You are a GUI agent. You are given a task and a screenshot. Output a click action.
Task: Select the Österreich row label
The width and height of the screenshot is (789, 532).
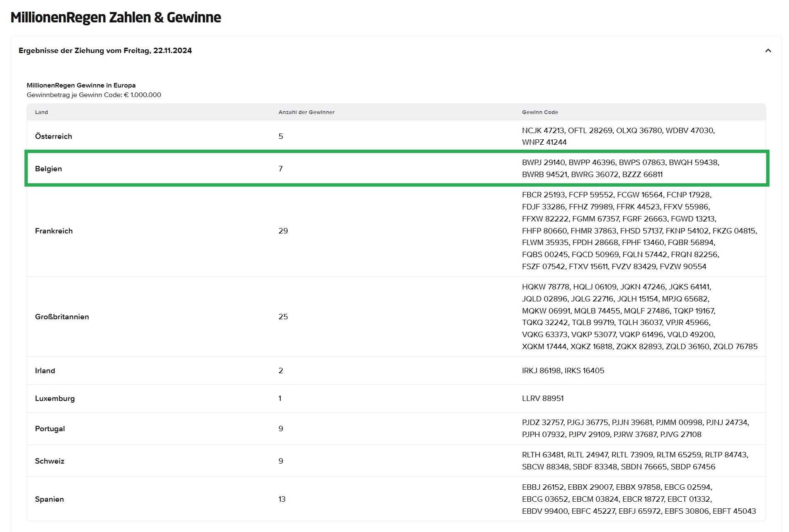point(53,136)
